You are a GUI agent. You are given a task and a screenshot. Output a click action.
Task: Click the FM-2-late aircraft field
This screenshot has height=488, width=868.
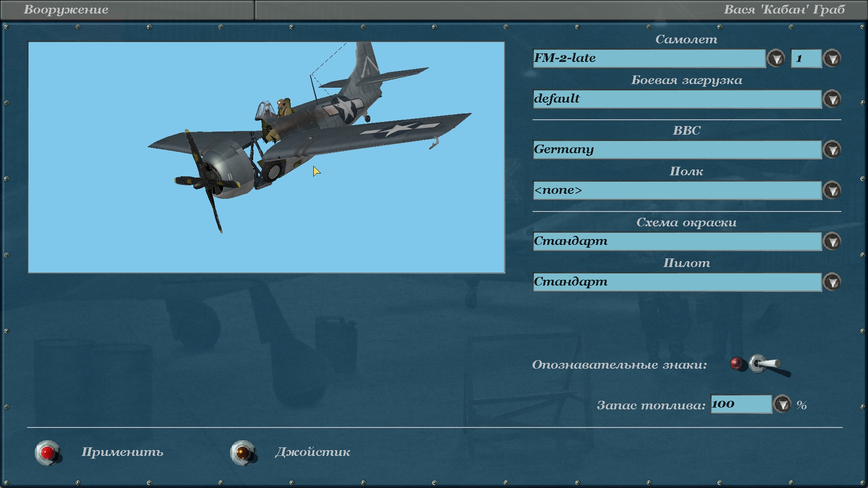(649, 58)
